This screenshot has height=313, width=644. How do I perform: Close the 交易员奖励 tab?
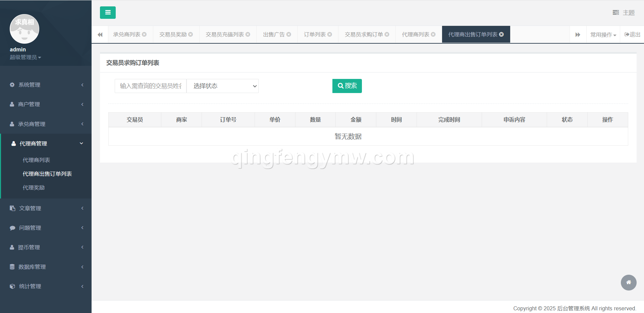pyautogui.click(x=191, y=34)
